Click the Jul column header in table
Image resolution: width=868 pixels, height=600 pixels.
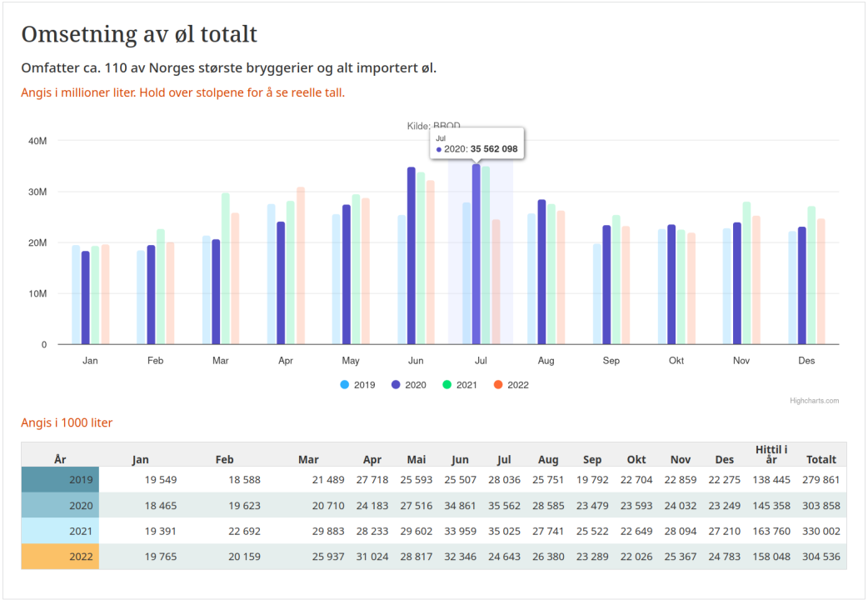503,459
